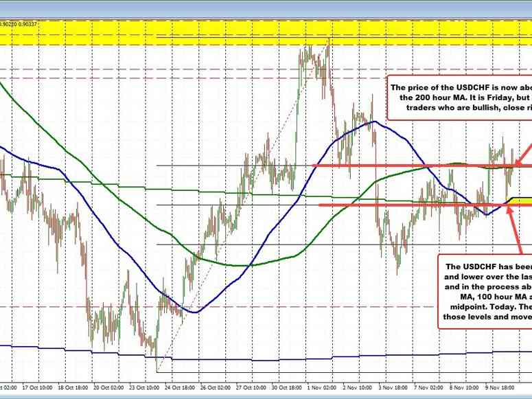This screenshot has width=532, height=399.
Task: Click the 7 Nov 02:00 time axis label
Action: tap(428, 387)
